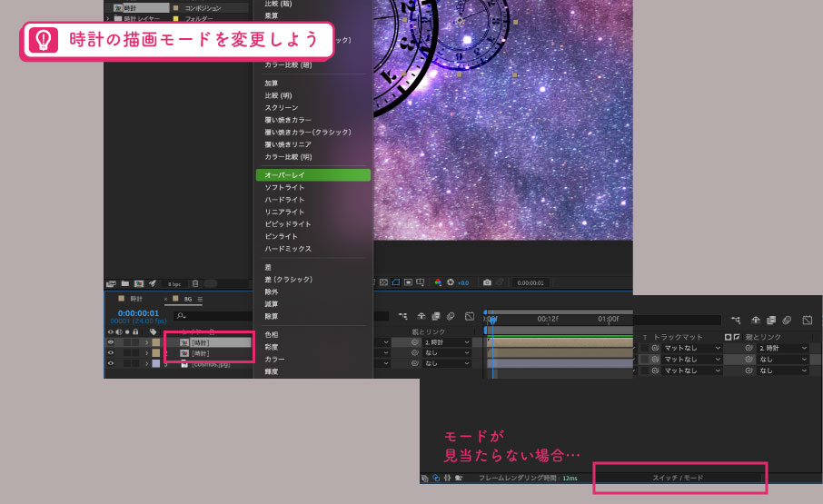Toggle the transfer controls pane icon at inset bottom

[x=436, y=479]
